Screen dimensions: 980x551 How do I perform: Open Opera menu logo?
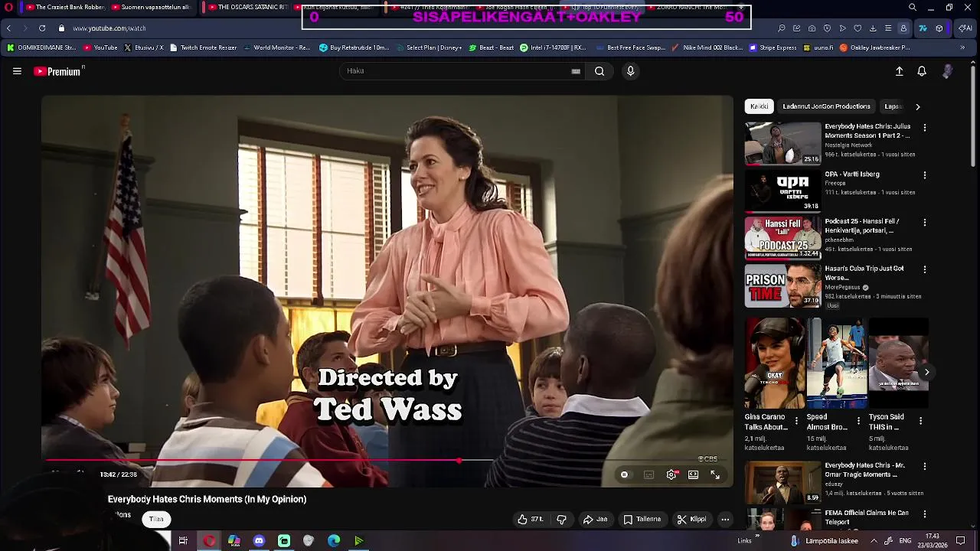(x=8, y=8)
